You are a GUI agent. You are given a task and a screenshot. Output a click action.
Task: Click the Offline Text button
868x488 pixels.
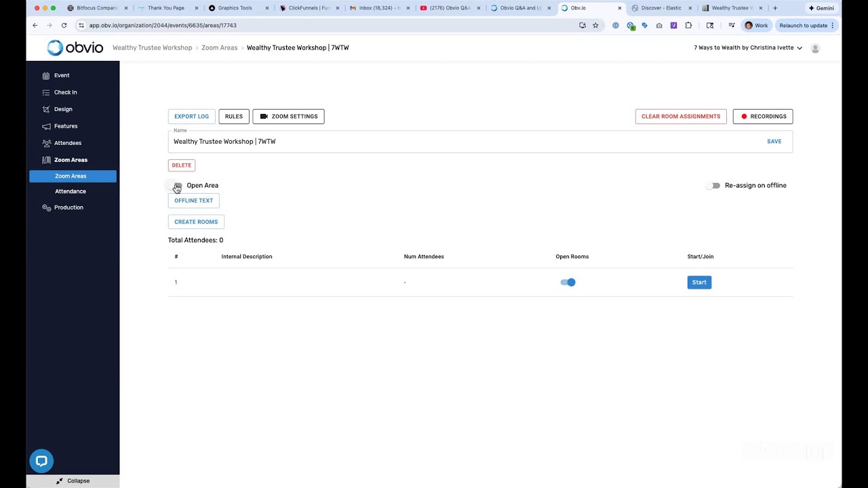194,201
